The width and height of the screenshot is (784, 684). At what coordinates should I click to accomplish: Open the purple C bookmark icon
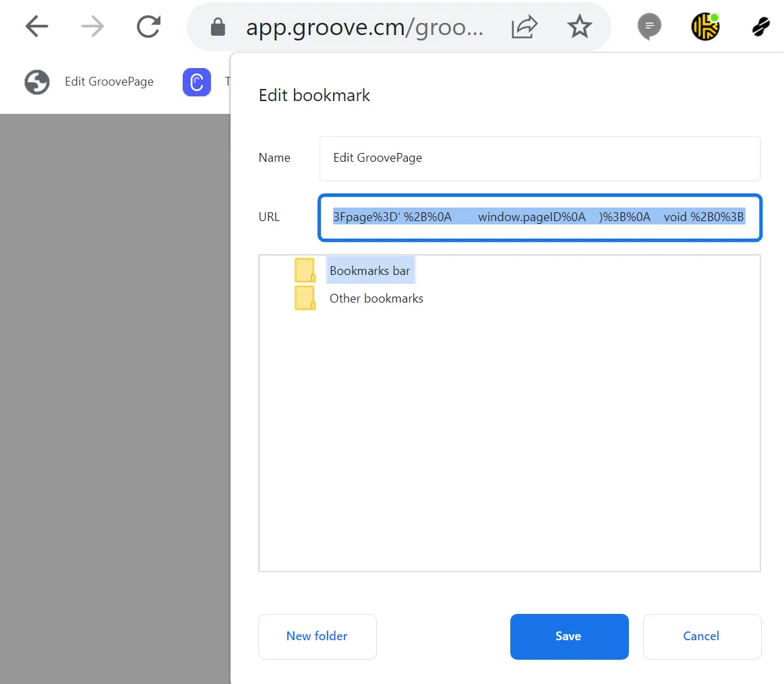coord(197,82)
